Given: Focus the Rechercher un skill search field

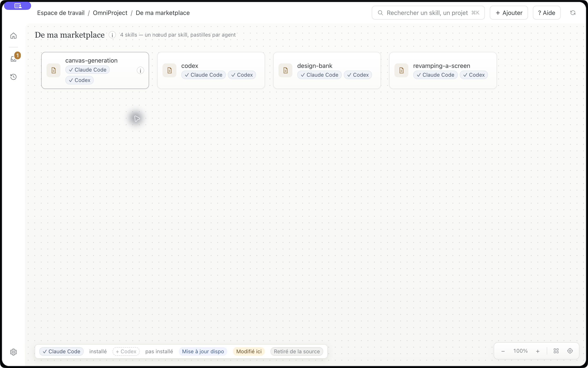Looking at the screenshot, I should pos(428,13).
